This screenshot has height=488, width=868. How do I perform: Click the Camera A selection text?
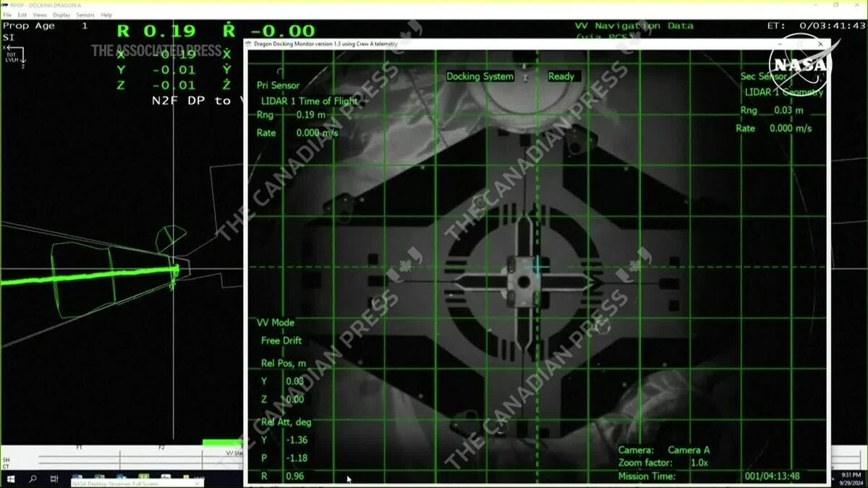689,450
